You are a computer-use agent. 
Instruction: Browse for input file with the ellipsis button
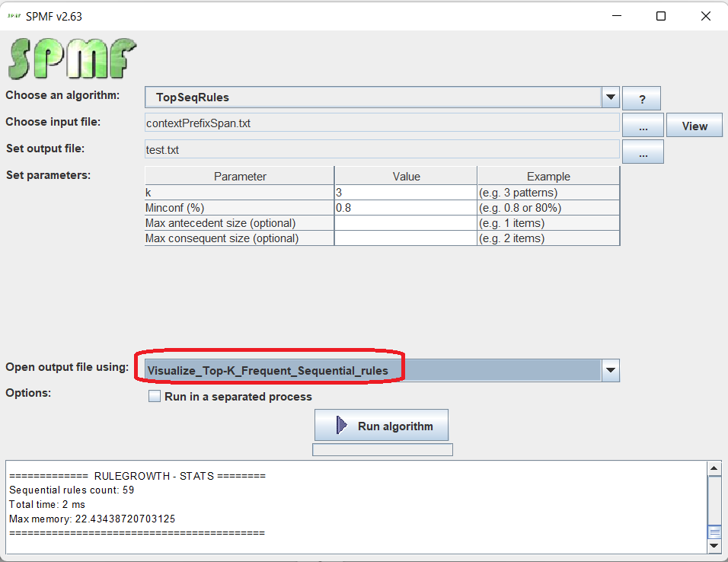coord(643,126)
